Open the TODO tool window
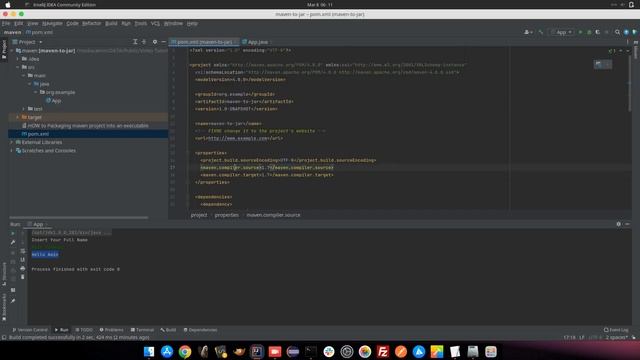The image size is (640, 360). point(84,330)
